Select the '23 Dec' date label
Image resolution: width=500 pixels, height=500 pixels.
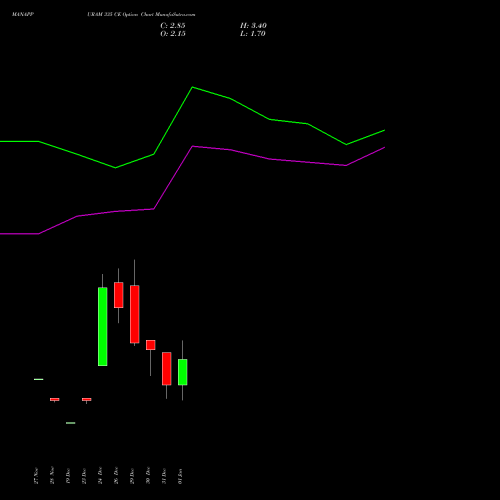pos(84,476)
